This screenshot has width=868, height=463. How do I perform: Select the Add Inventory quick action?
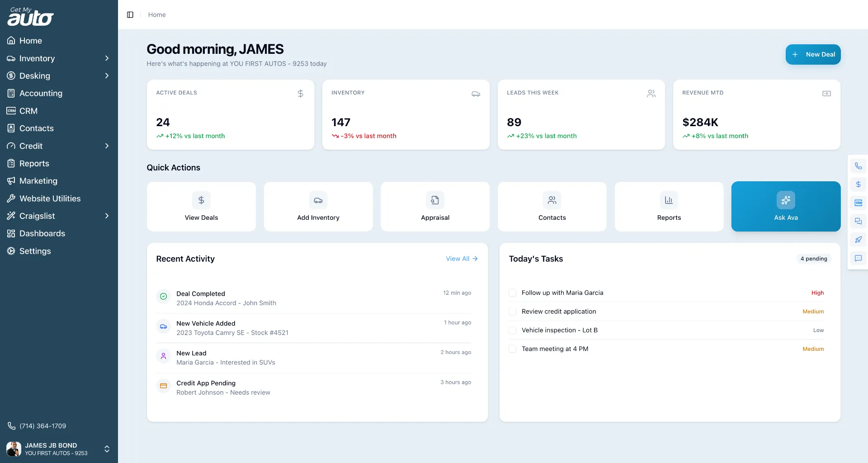[x=318, y=206]
